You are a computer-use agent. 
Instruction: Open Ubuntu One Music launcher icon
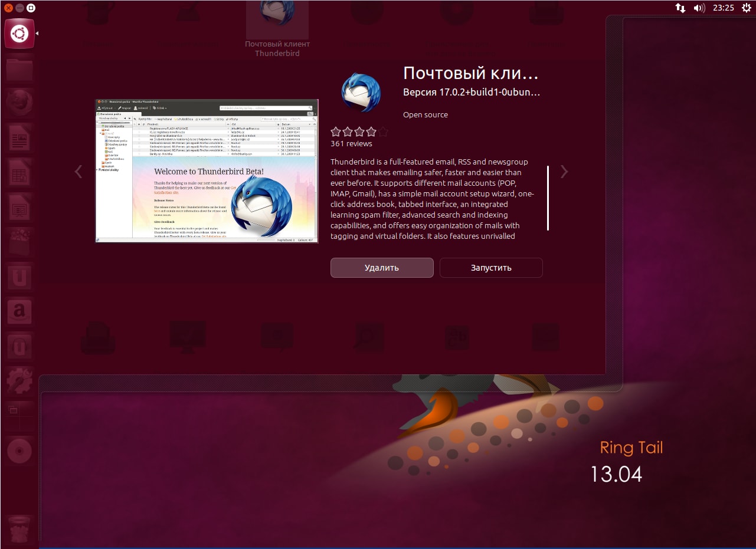[19, 347]
